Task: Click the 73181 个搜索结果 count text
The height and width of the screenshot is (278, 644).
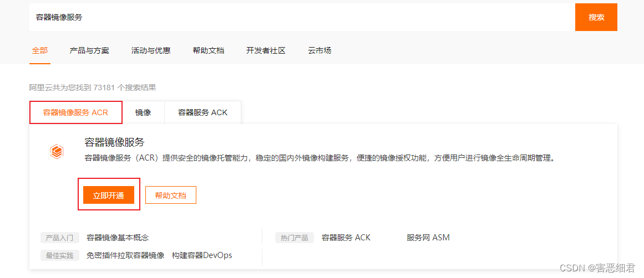Action: click(x=125, y=87)
